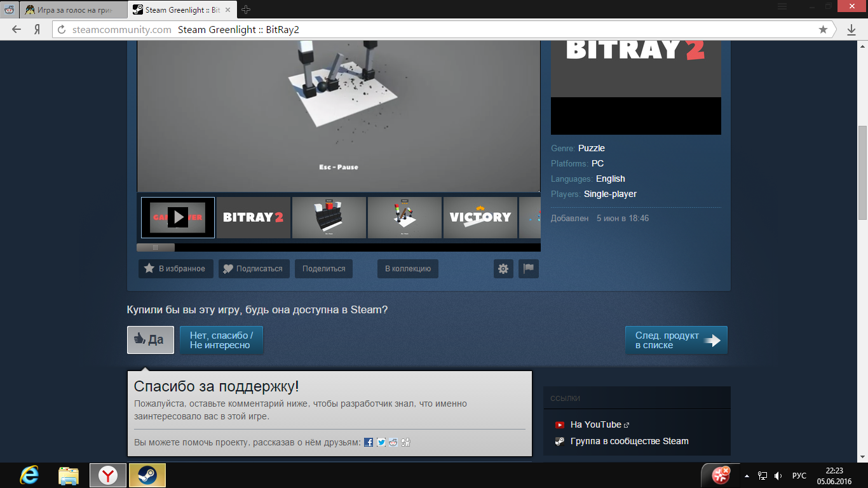Report the item with the flag icon
868x488 pixels.
tap(529, 269)
